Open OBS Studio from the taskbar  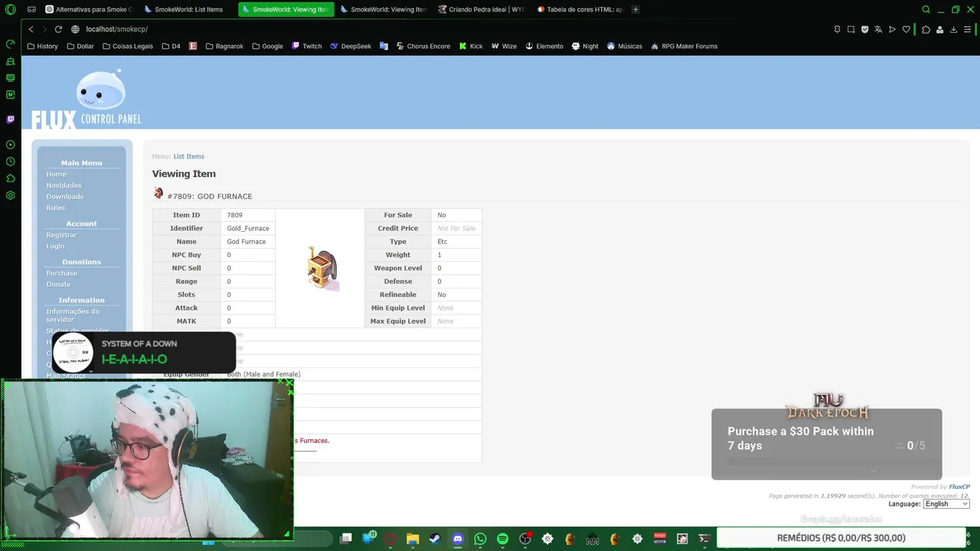524,539
